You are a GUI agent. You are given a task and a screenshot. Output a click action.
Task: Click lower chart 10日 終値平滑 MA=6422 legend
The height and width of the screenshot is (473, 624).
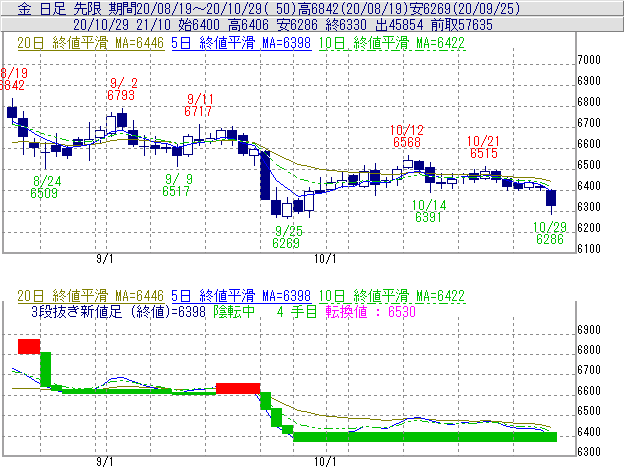coord(392,296)
